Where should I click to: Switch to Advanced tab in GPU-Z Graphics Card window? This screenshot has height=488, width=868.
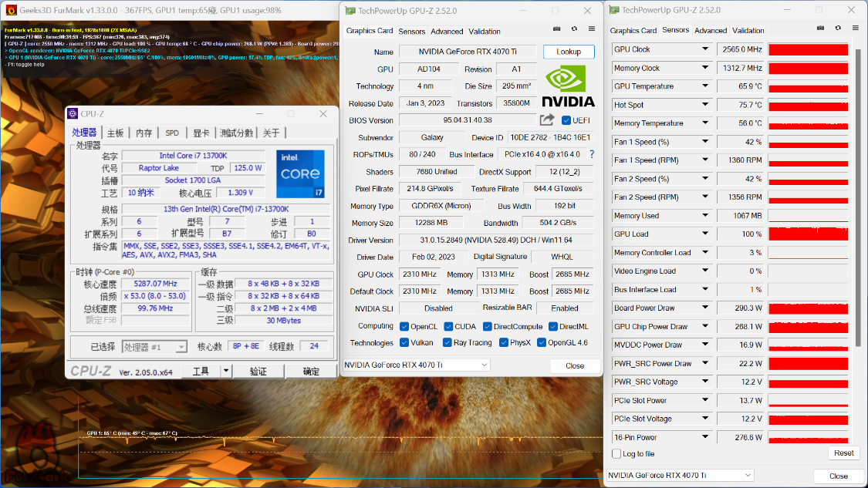coord(447,32)
